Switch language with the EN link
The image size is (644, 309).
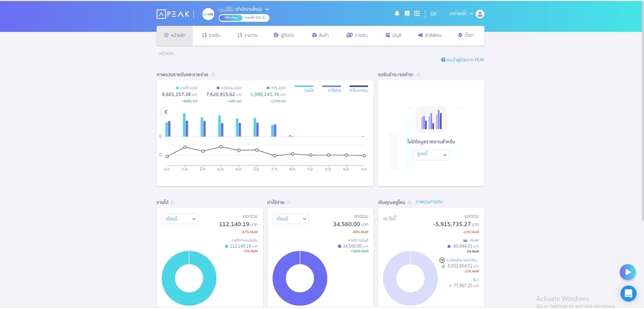click(433, 13)
